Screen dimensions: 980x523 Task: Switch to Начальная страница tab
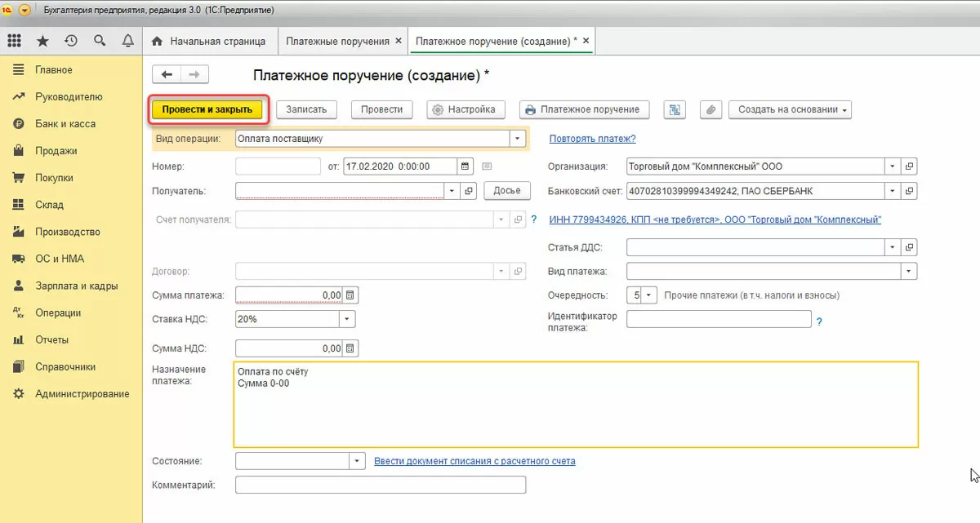pos(209,40)
